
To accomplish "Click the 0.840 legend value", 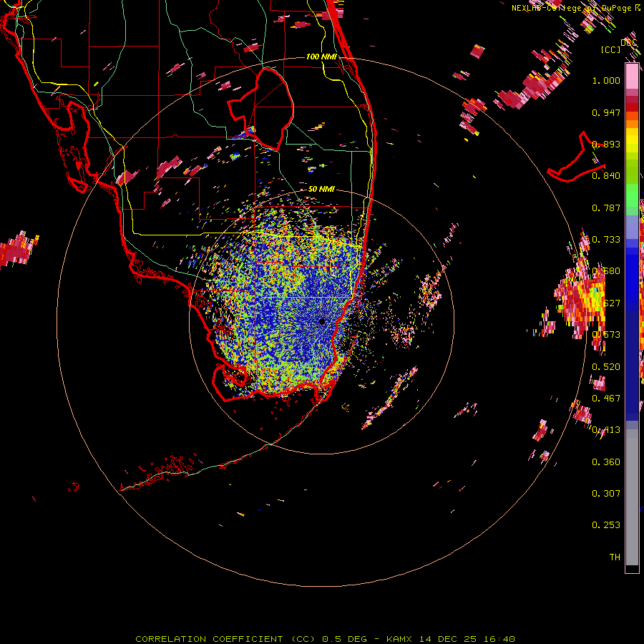I will (x=606, y=176).
